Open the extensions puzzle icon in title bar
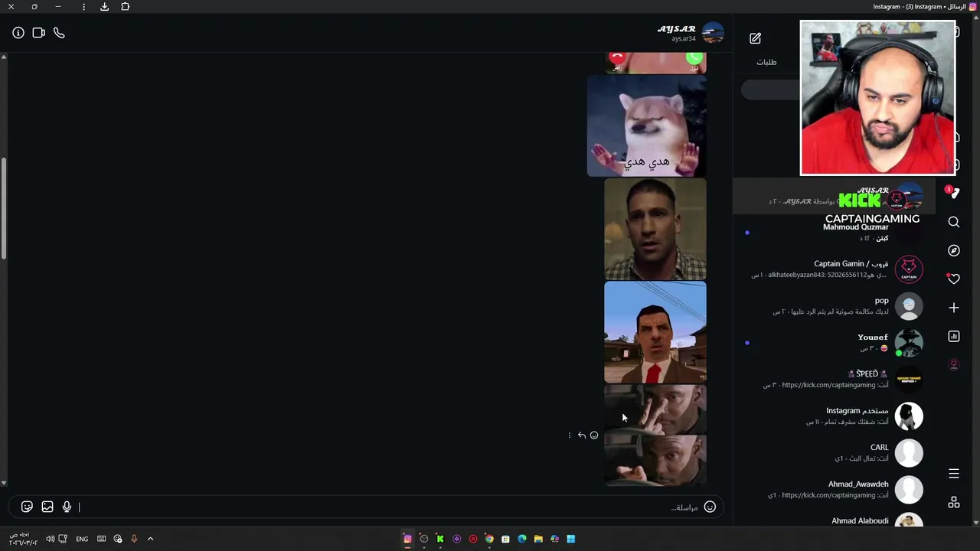980x551 pixels. 126,7
